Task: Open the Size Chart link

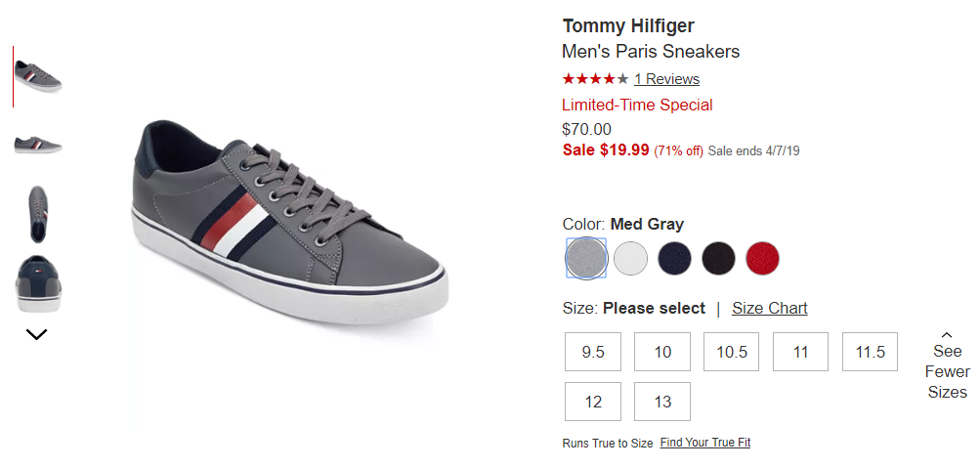Action: click(769, 309)
